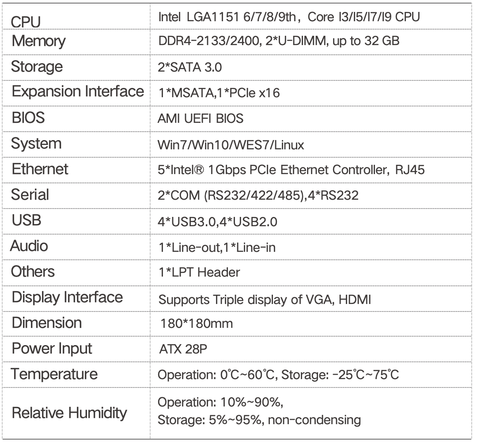Click the Relative Humidity label

(x=69, y=413)
